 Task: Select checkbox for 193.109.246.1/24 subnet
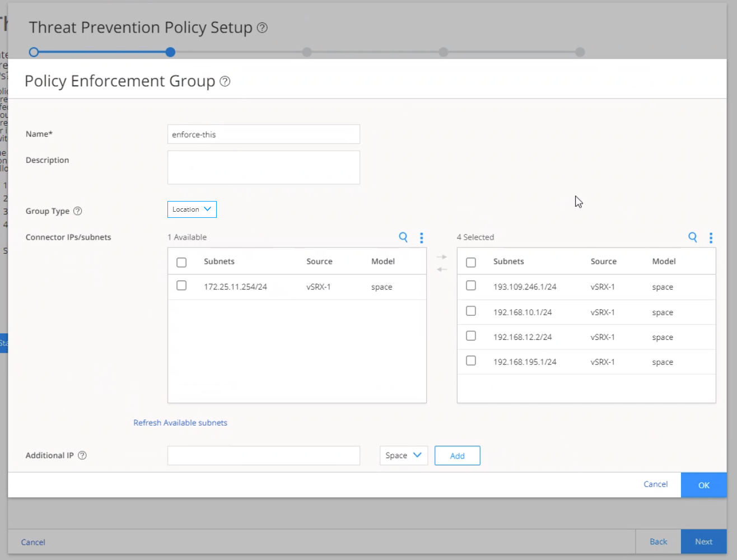pyautogui.click(x=471, y=286)
